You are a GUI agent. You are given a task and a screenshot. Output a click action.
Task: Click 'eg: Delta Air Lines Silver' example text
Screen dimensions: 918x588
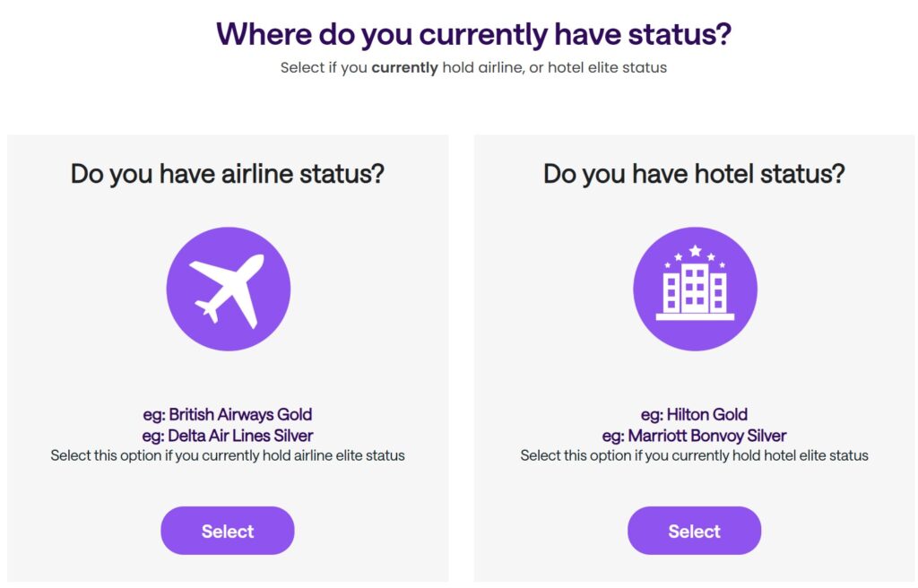(227, 436)
